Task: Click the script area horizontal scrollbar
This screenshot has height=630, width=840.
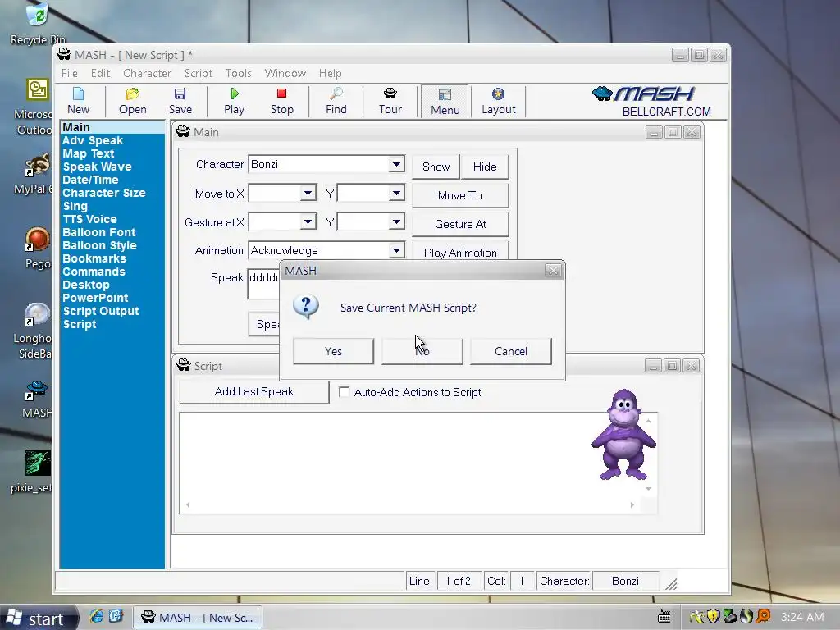Action: (x=410, y=505)
